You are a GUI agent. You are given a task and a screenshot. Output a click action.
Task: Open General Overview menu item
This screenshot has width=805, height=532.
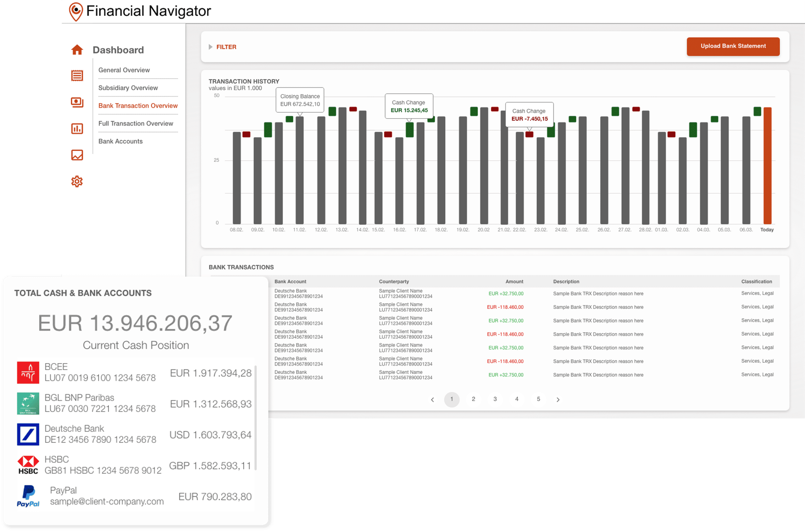pos(124,70)
